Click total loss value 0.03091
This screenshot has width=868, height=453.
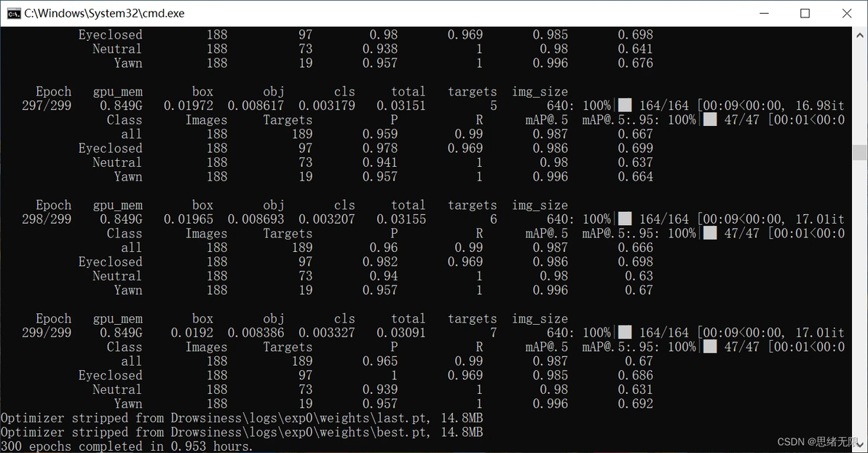[401, 332]
